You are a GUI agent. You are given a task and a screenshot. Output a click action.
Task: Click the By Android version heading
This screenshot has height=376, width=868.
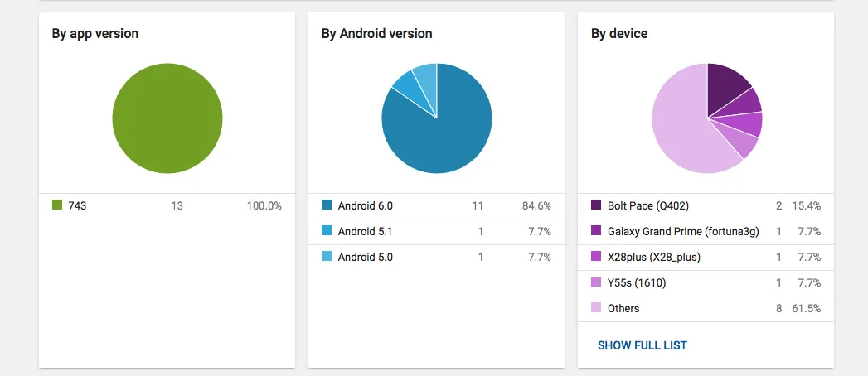pyautogui.click(x=376, y=34)
